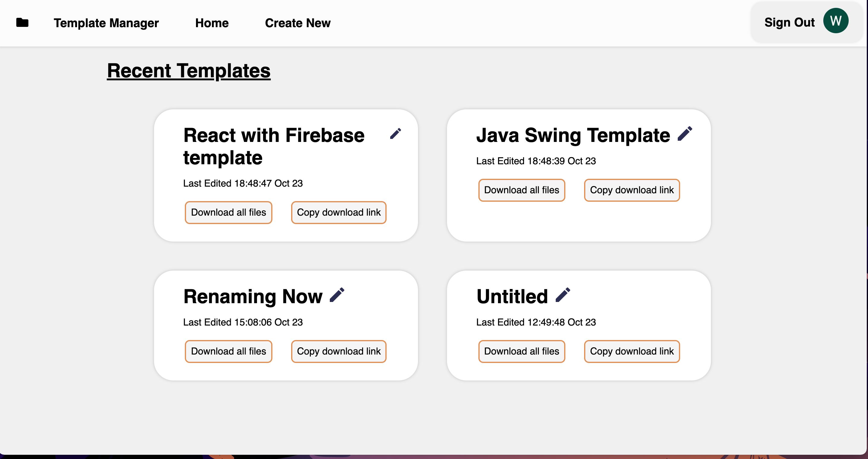Download all files for React Firebase template
Screen dimensions: 868x459
(228, 212)
